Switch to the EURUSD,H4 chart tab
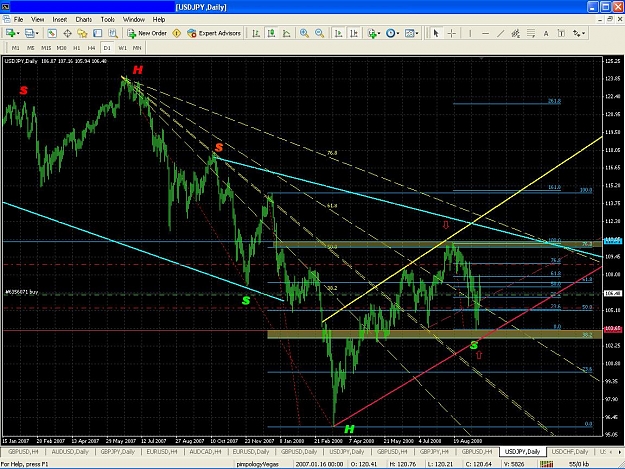625x469 pixels. click(x=162, y=451)
